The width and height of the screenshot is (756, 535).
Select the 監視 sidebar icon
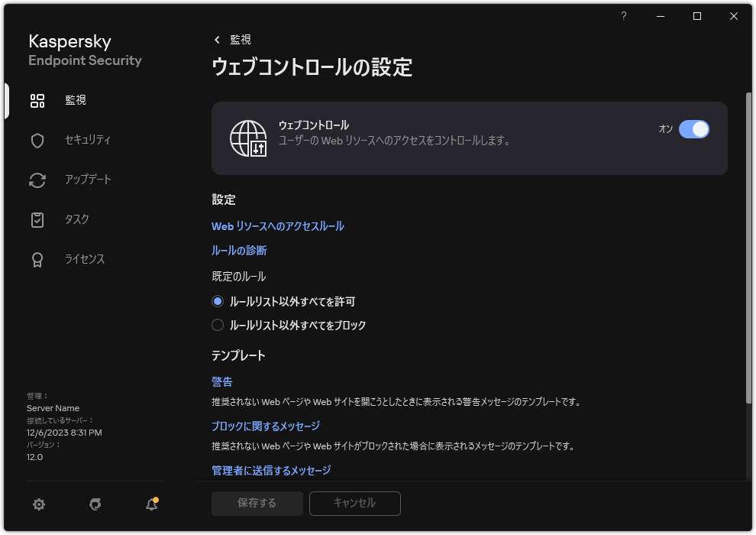click(37, 100)
